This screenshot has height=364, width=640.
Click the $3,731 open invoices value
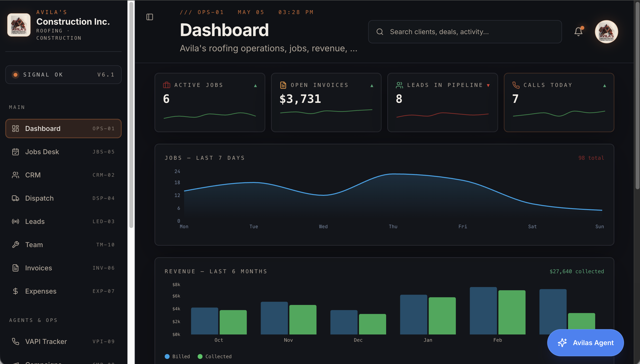click(300, 99)
